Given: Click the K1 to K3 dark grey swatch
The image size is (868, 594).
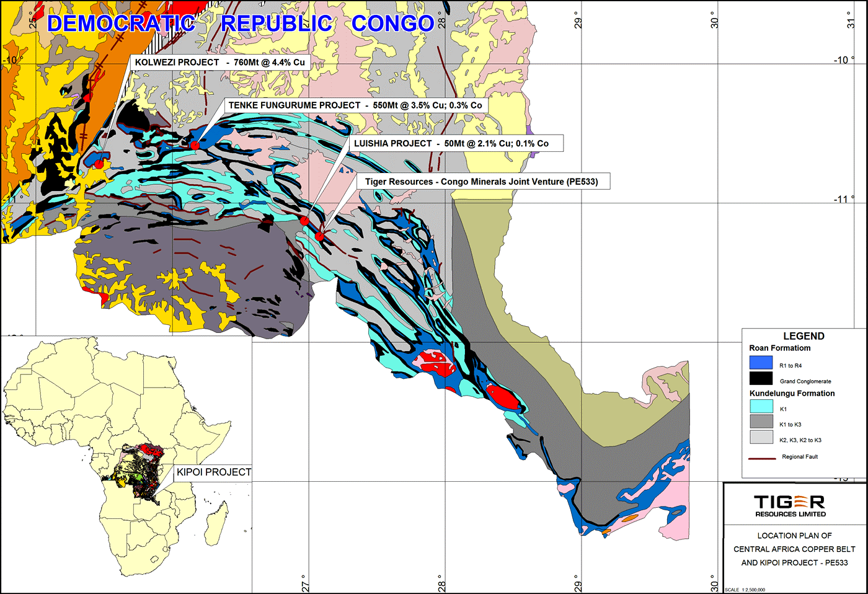Looking at the screenshot, I should click(761, 422).
